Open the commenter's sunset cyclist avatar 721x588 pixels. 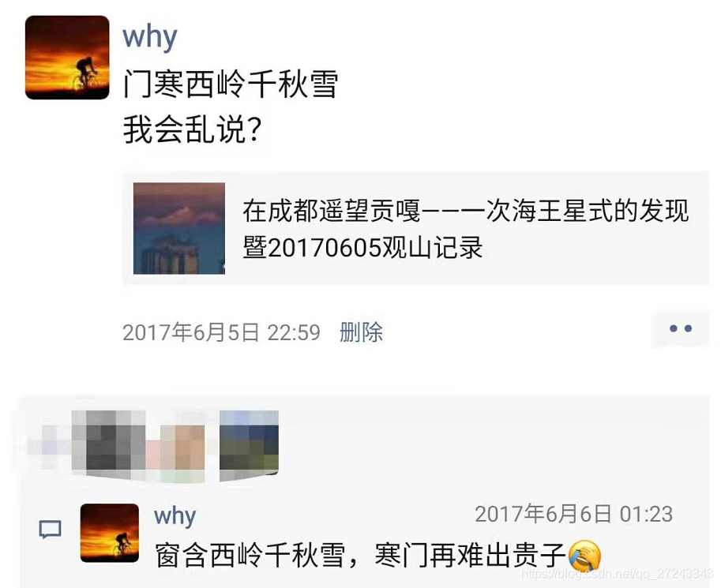point(110,533)
